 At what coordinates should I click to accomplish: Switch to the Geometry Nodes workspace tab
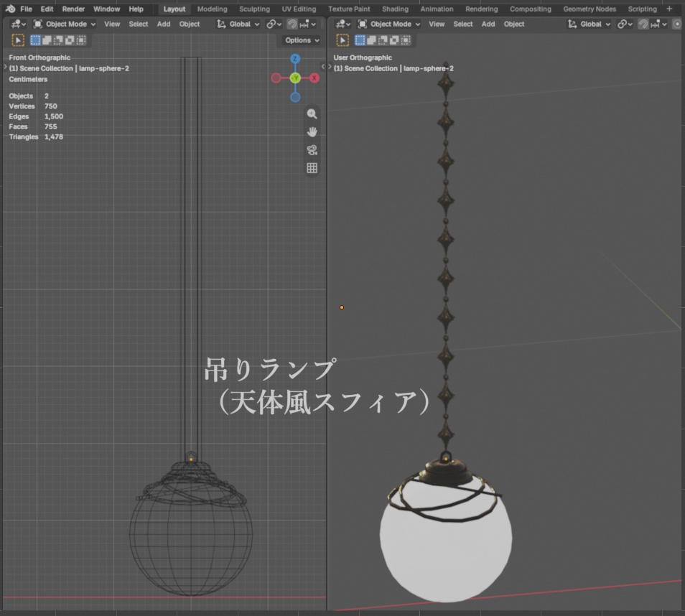point(590,9)
